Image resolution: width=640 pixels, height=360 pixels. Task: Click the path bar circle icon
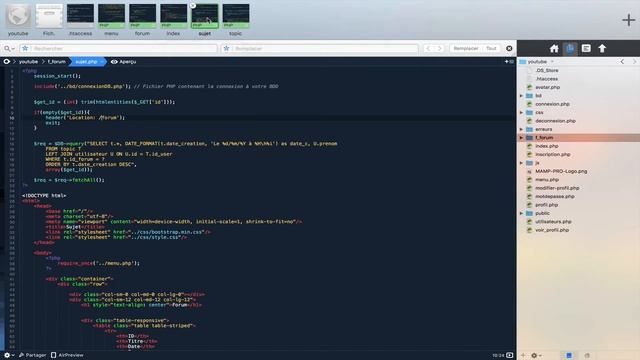pyautogui.click(x=7, y=62)
